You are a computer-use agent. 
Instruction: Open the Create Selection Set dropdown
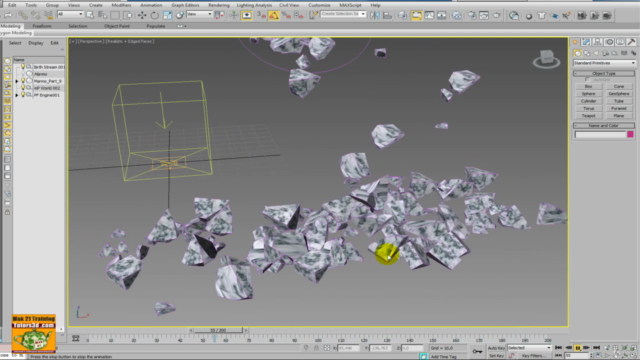[343, 14]
